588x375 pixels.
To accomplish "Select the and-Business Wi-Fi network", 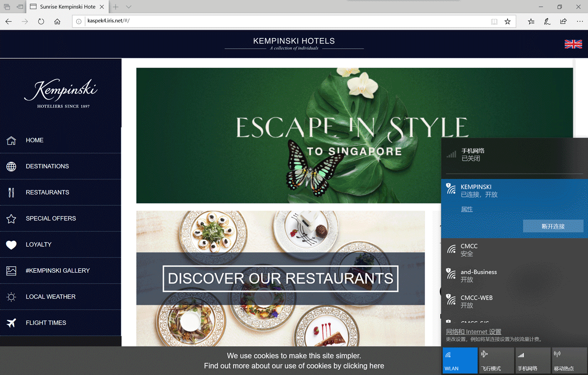I will pos(514,276).
